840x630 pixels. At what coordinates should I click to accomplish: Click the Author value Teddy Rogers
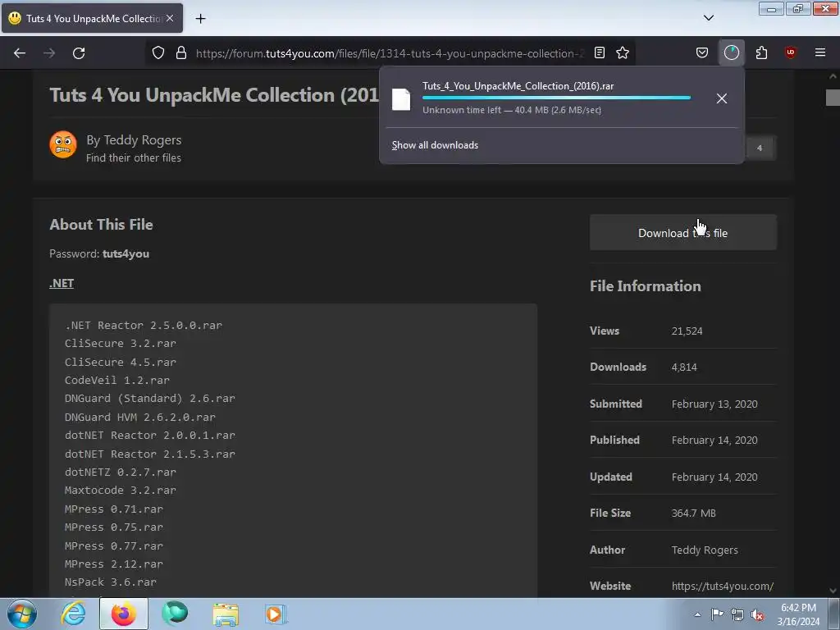(x=705, y=550)
